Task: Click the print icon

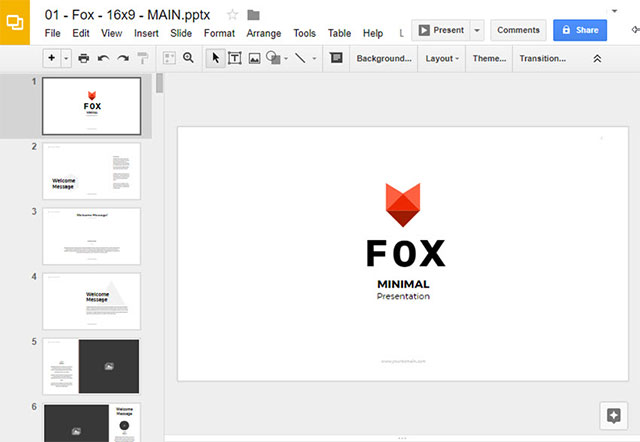Action: point(84,59)
